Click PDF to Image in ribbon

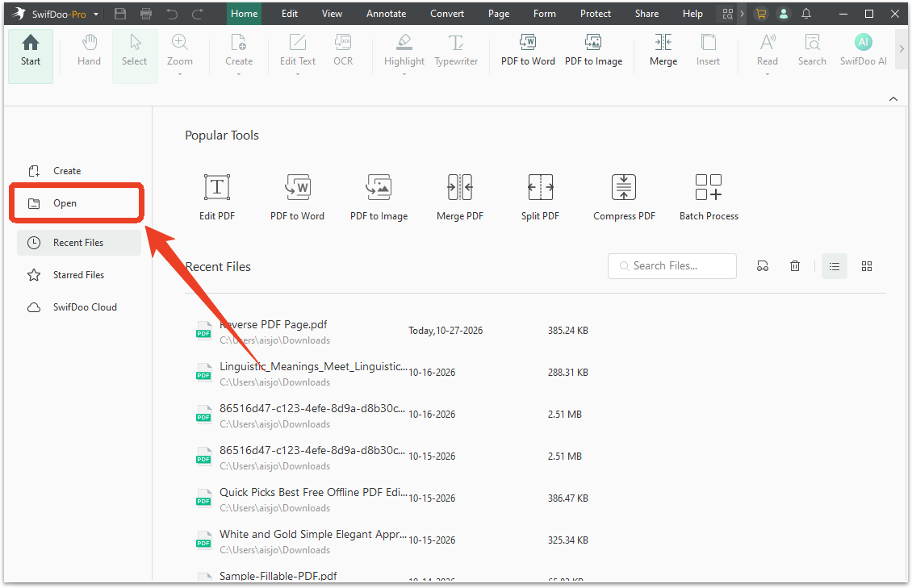593,50
